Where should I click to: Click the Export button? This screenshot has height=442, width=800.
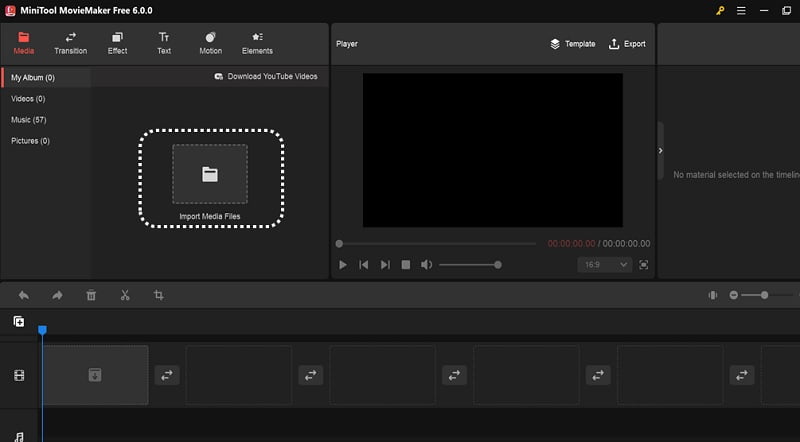[627, 44]
